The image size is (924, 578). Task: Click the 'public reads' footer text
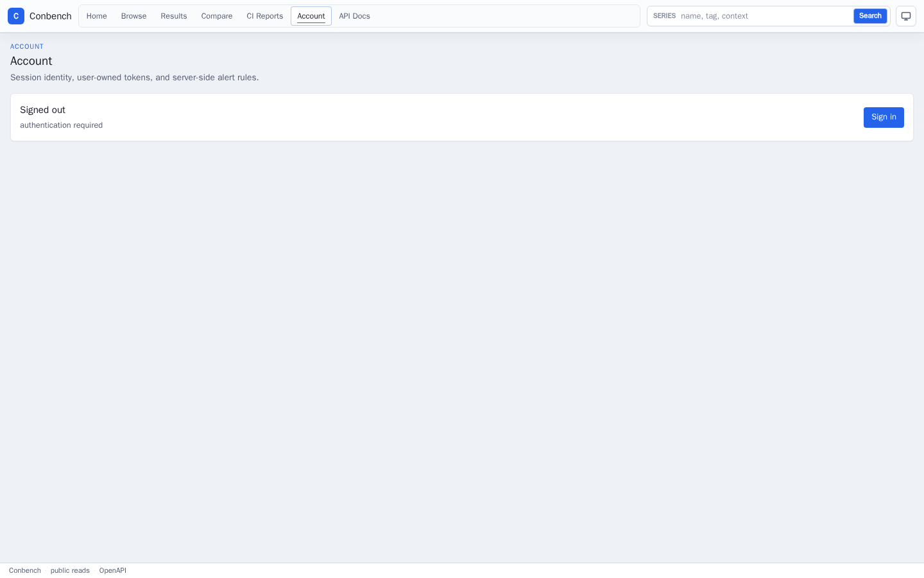(x=70, y=571)
